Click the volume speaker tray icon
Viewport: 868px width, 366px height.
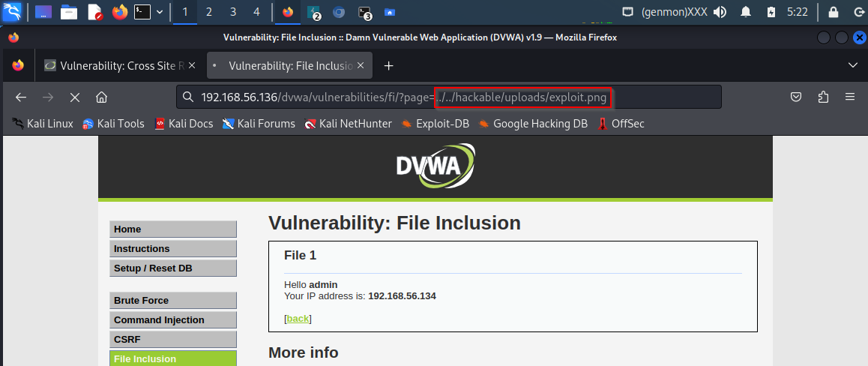click(x=720, y=12)
